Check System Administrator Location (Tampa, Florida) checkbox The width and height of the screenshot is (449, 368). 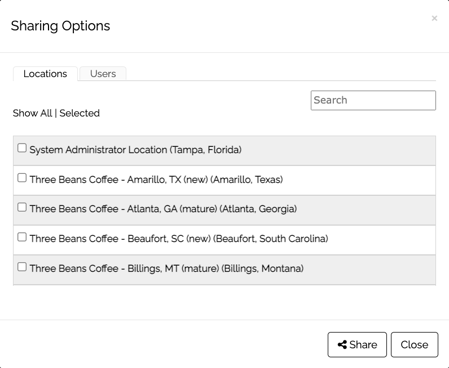tap(22, 148)
